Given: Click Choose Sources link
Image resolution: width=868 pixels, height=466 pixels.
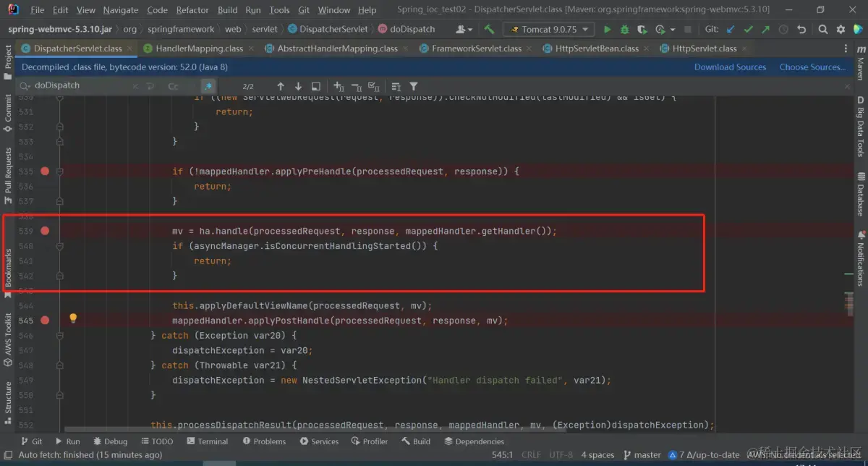Looking at the screenshot, I should 812,67.
